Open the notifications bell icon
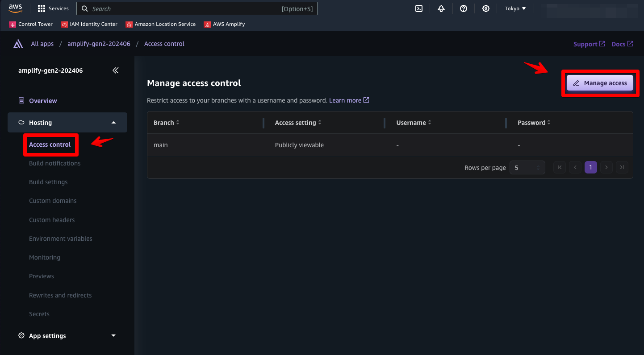The width and height of the screenshot is (644, 355). pos(441,8)
